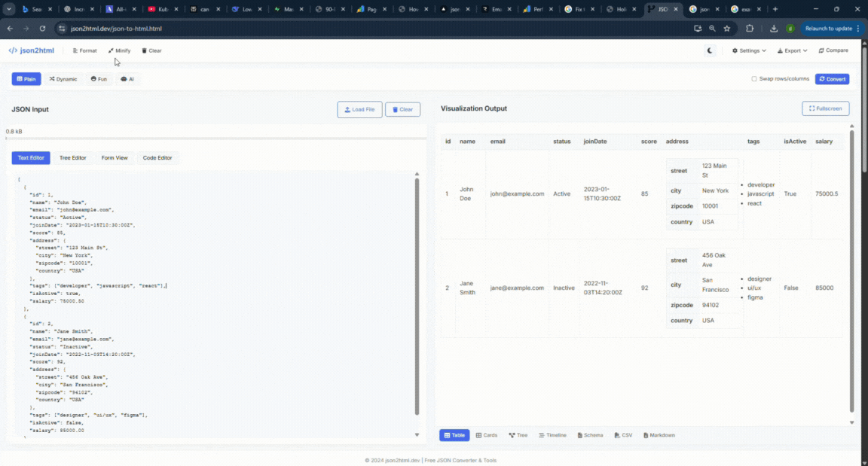
Task: Open the Form View tab
Action: click(115, 157)
